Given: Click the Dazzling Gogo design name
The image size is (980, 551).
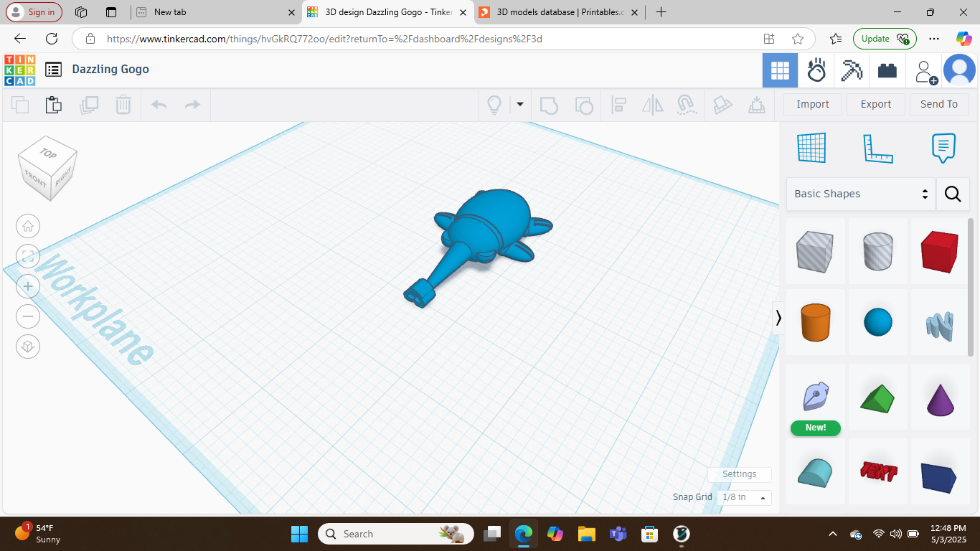Looking at the screenshot, I should point(110,70).
